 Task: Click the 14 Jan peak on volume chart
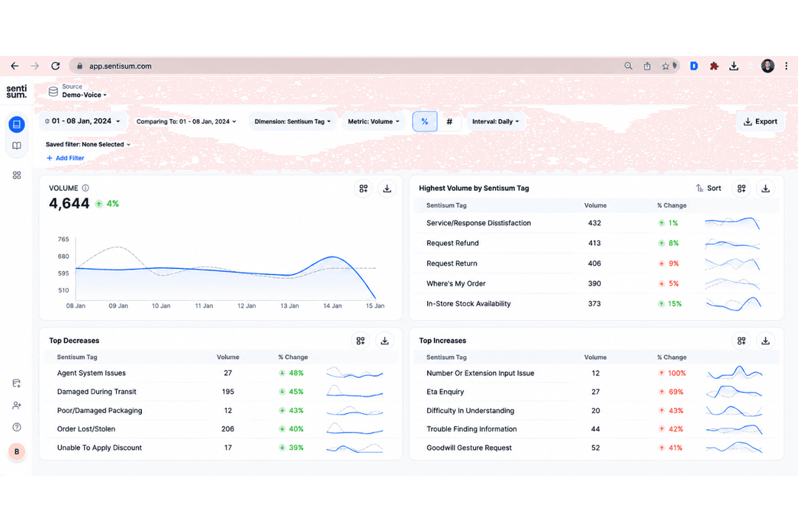click(332, 256)
